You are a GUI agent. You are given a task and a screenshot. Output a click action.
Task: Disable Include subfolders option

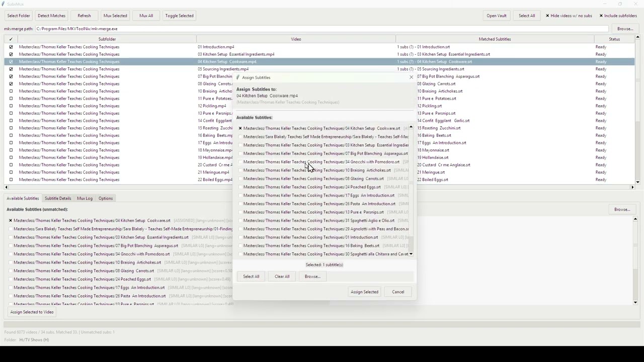pyautogui.click(x=618, y=16)
